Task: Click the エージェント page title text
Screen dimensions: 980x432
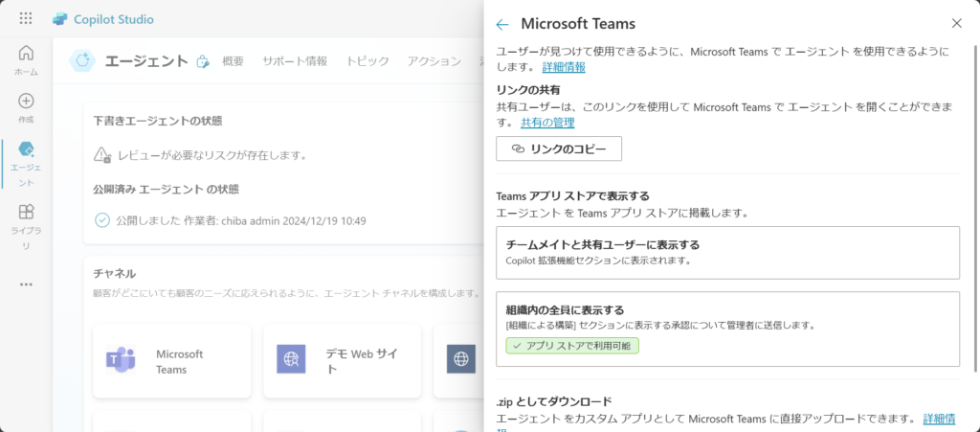Action: 146,60
